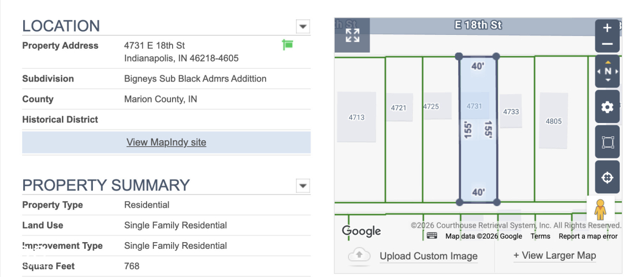
Task: Open keyboard shortcuts icon on map
Action: (x=432, y=235)
